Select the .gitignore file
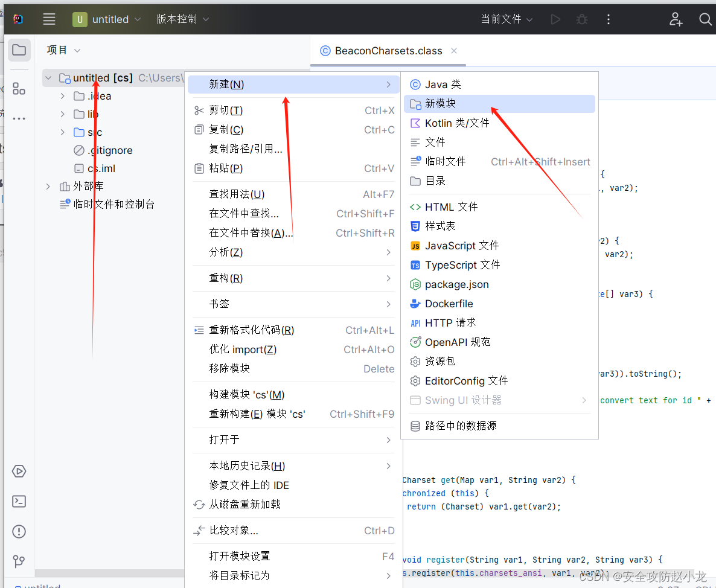 [x=103, y=151]
